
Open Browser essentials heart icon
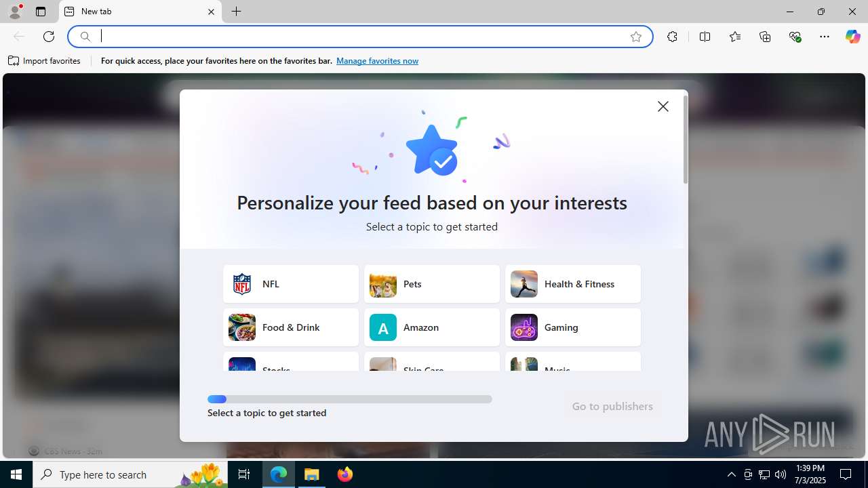click(795, 37)
